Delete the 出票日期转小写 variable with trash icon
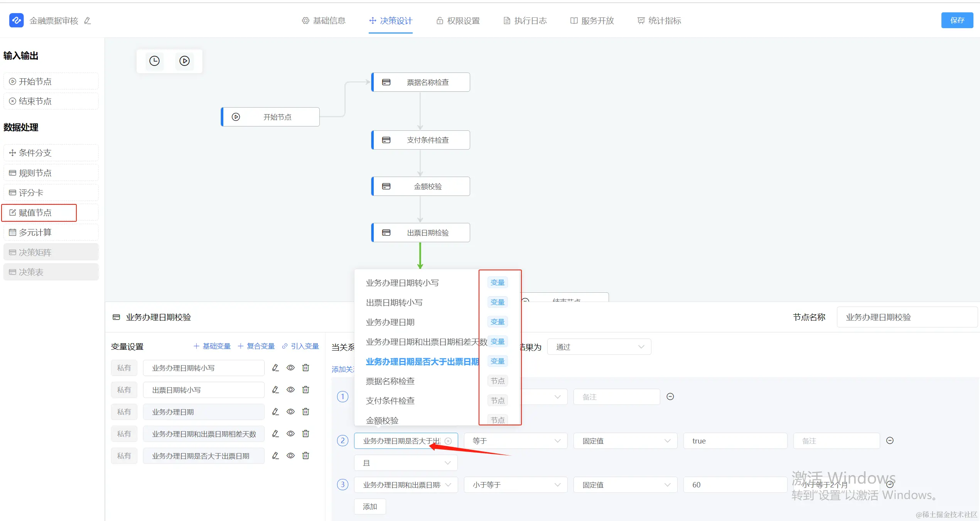980x521 pixels. click(x=306, y=390)
